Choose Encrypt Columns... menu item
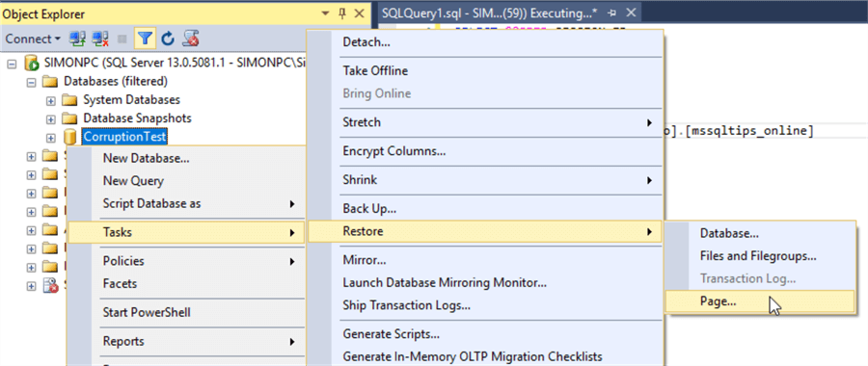The height and width of the screenshot is (366, 868). click(x=485, y=151)
